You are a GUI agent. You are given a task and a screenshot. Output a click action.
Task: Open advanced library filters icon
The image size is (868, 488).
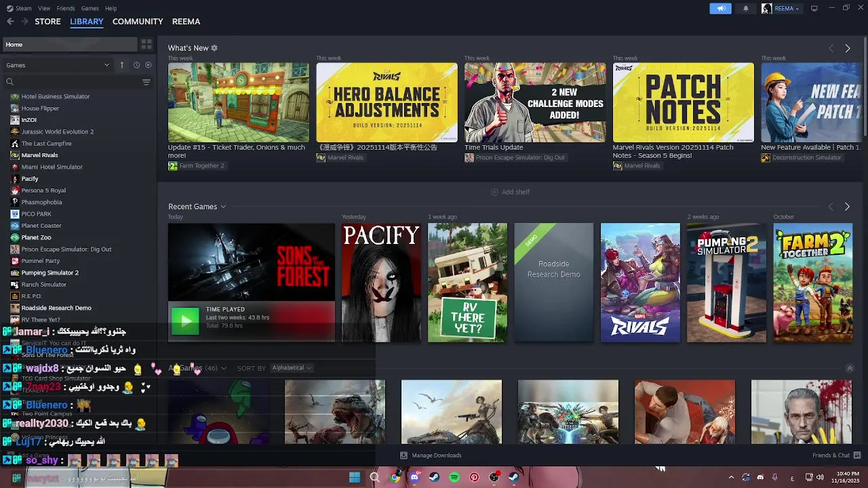[146, 82]
